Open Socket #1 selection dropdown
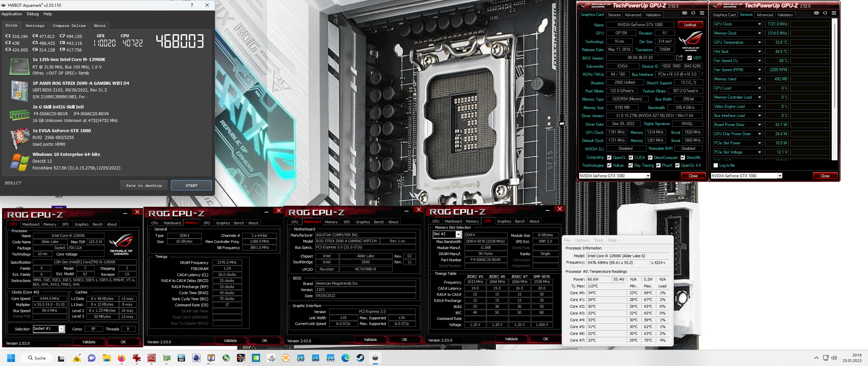This screenshot has height=366, width=868. pos(61,329)
